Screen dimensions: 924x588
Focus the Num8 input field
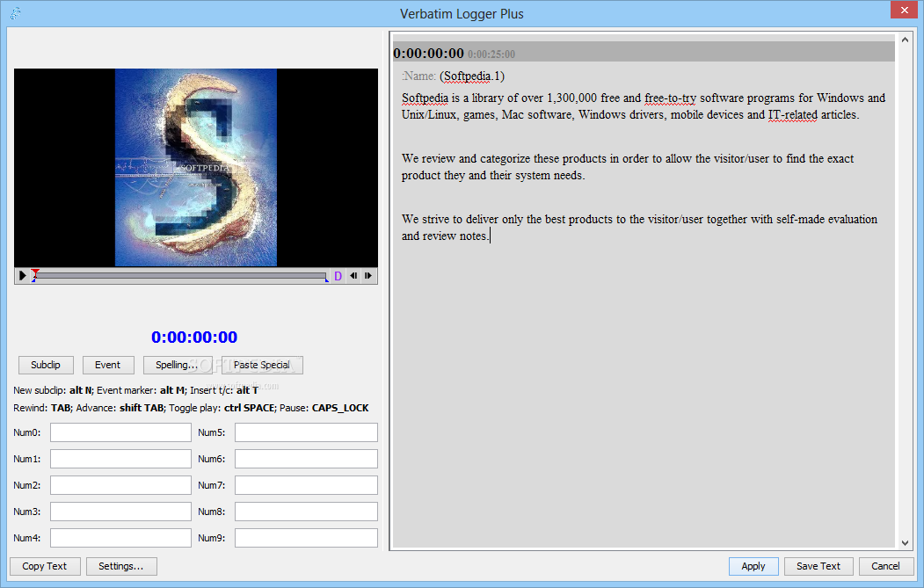point(306,512)
